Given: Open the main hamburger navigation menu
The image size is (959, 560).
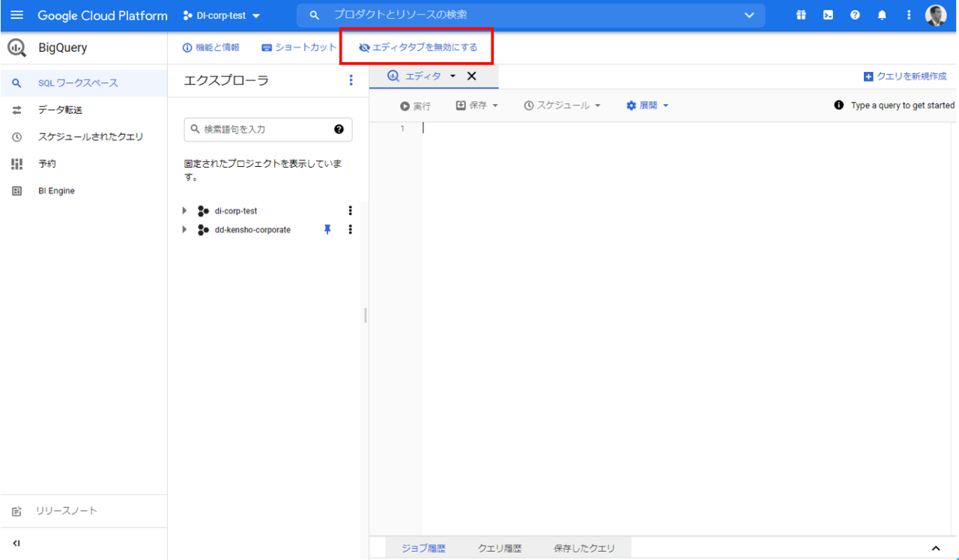Looking at the screenshot, I should [x=16, y=15].
